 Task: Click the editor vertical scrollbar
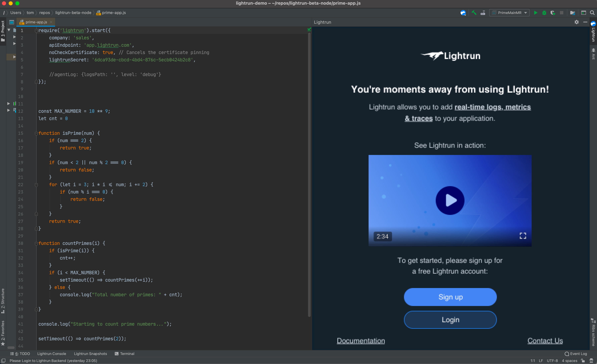[x=309, y=174]
